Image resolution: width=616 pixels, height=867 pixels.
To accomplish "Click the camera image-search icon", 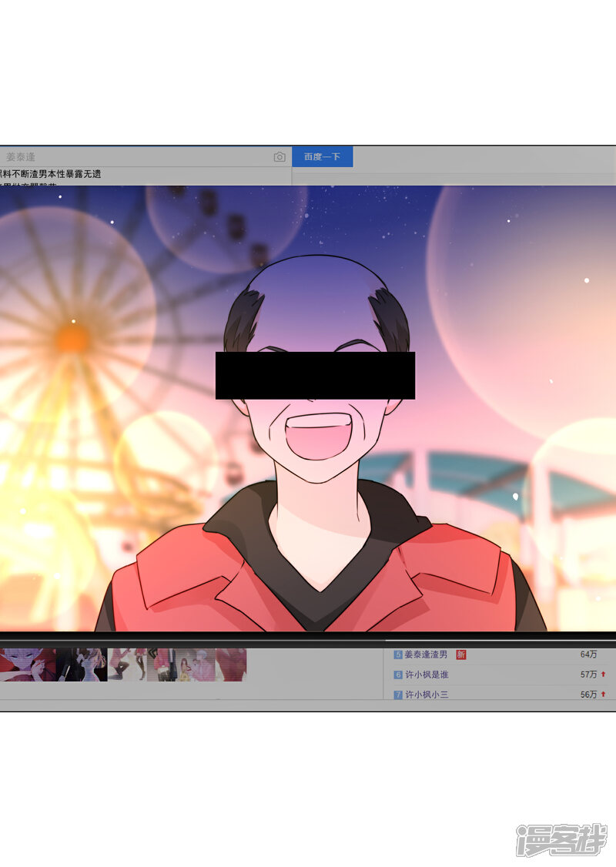I will point(280,157).
